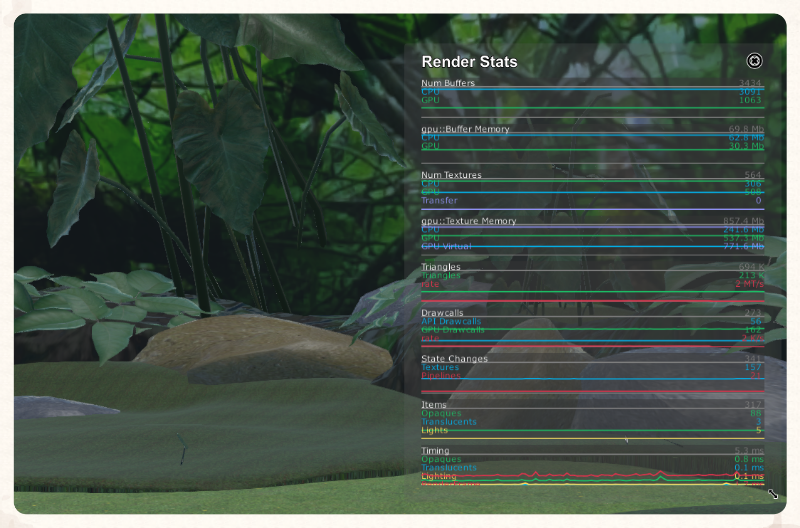Screen dimensions: 800x528
Task: Select the Textures row under State Changes
Action: (440, 367)
